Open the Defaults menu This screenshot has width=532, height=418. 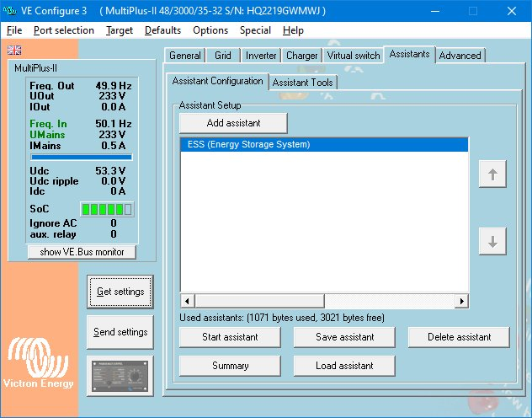[x=162, y=30]
